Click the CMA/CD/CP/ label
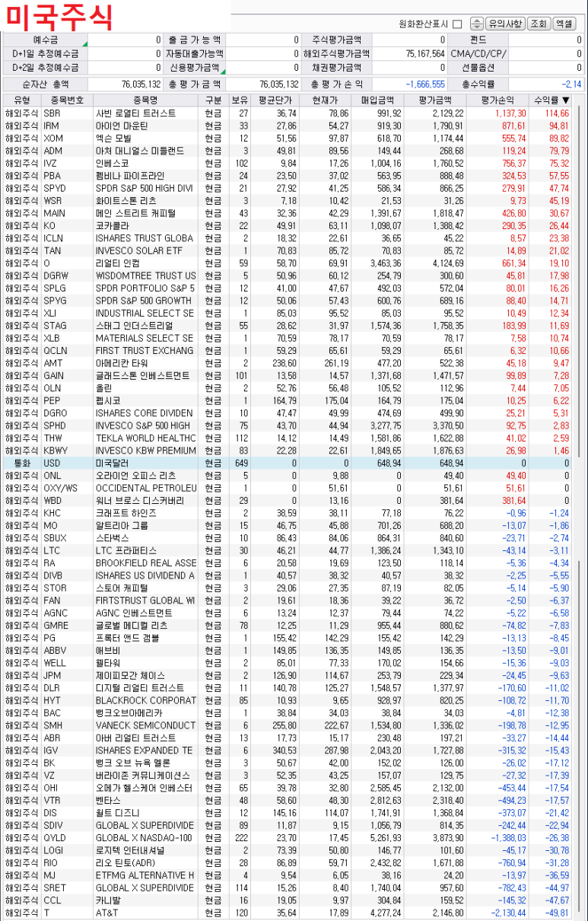Image resolution: width=588 pixels, height=921 pixels. pos(478,54)
